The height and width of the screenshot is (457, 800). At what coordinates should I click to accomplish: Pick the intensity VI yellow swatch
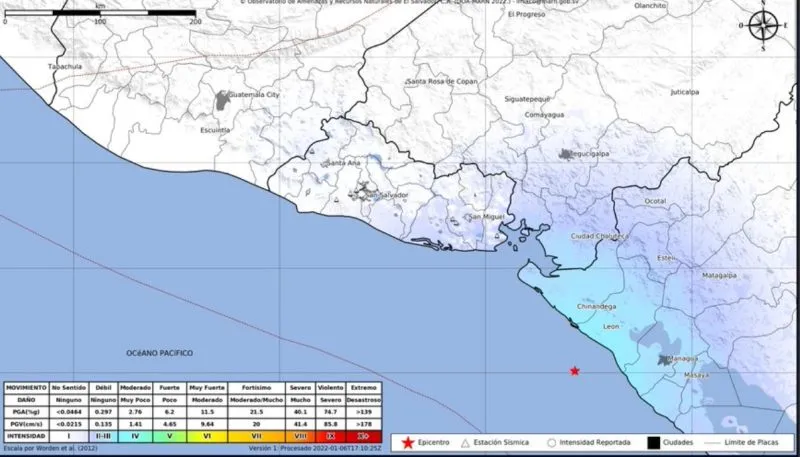coord(207,437)
